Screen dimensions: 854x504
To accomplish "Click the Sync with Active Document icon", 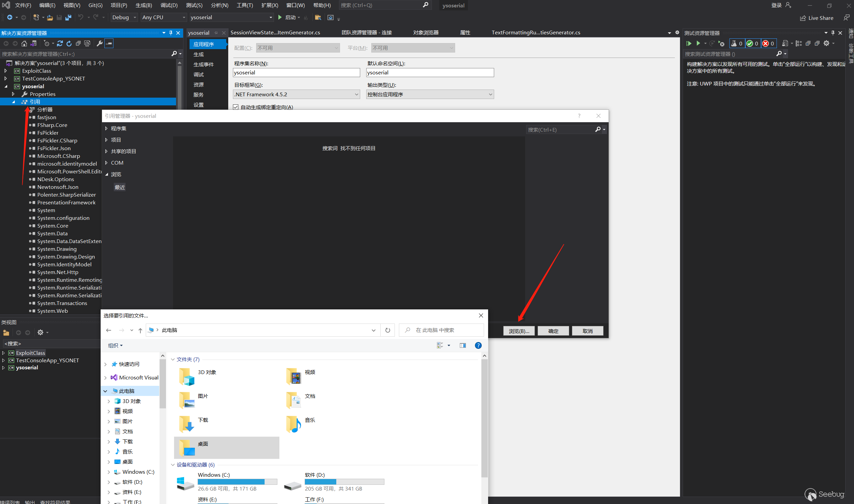I will tap(60, 43).
